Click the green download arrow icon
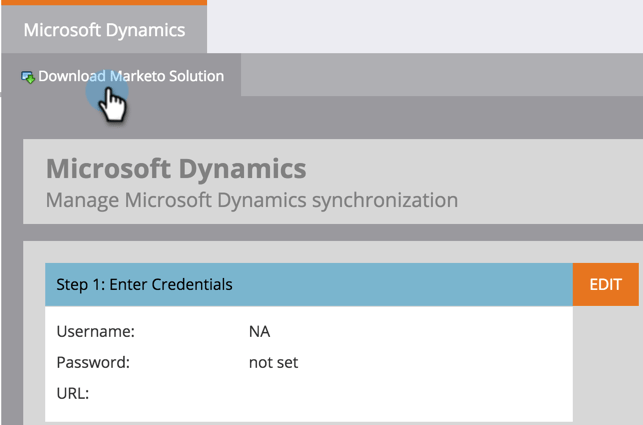Image resolution: width=643 pixels, height=425 pixels. coord(28,77)
